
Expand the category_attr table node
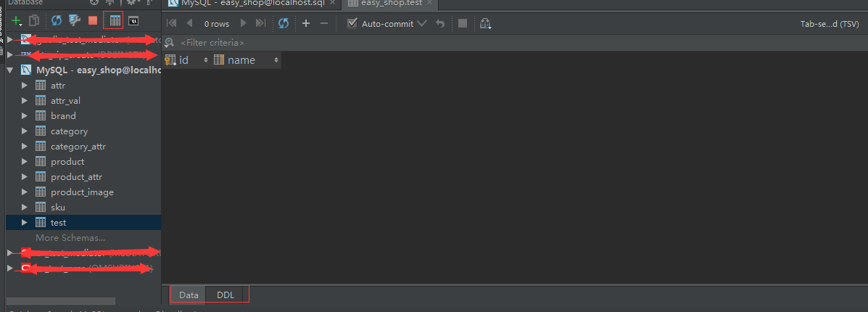coord(25,147)
